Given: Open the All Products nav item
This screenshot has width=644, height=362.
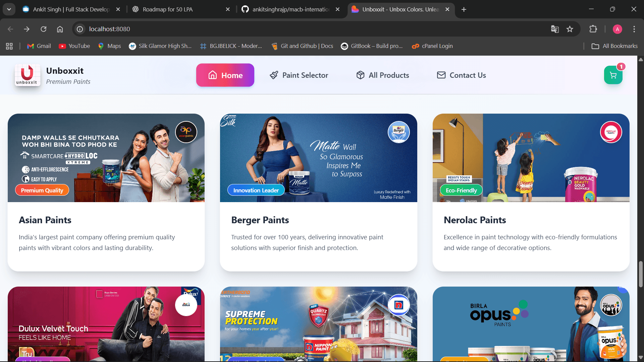Looking at the screenshot, I should tap(383, 75).
